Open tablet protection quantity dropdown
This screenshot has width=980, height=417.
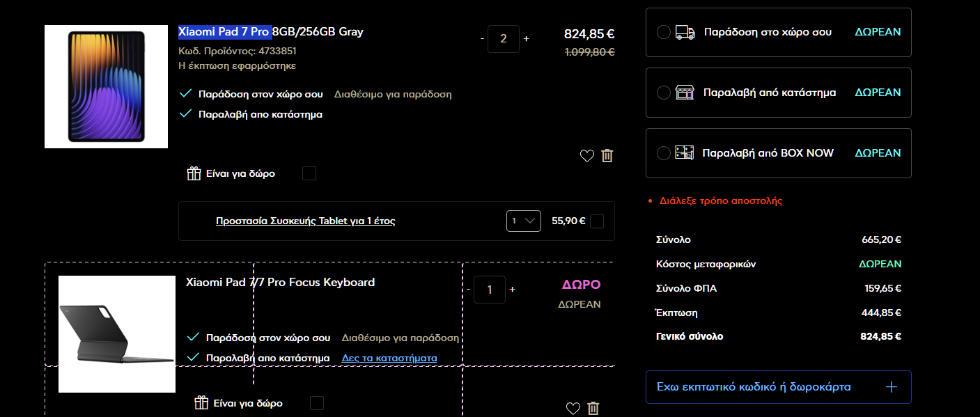pos(524,221)
